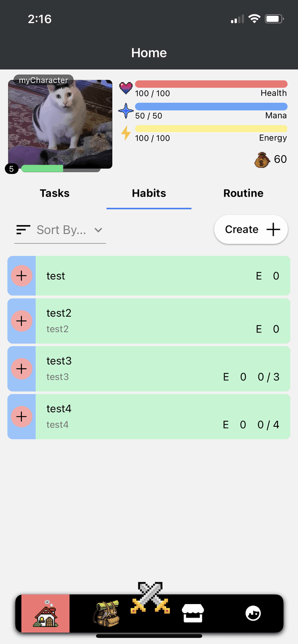The image size is (298, 644).
Task: Increment the 'test4' habit plus button
Action: 21,417
